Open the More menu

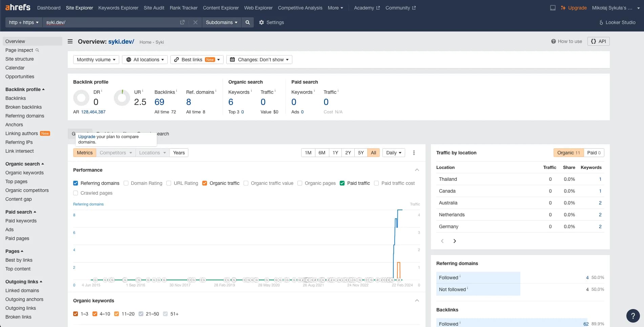click(335, 8)
